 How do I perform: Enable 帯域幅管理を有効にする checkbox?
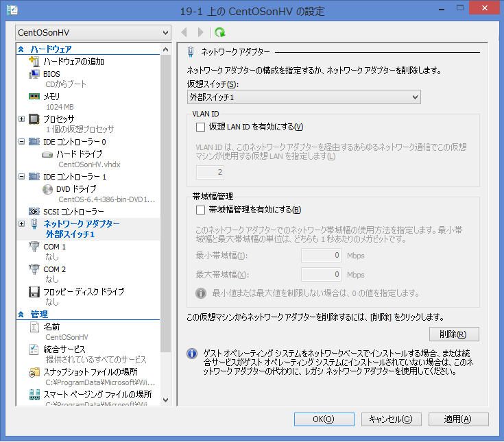pos(200,210)
